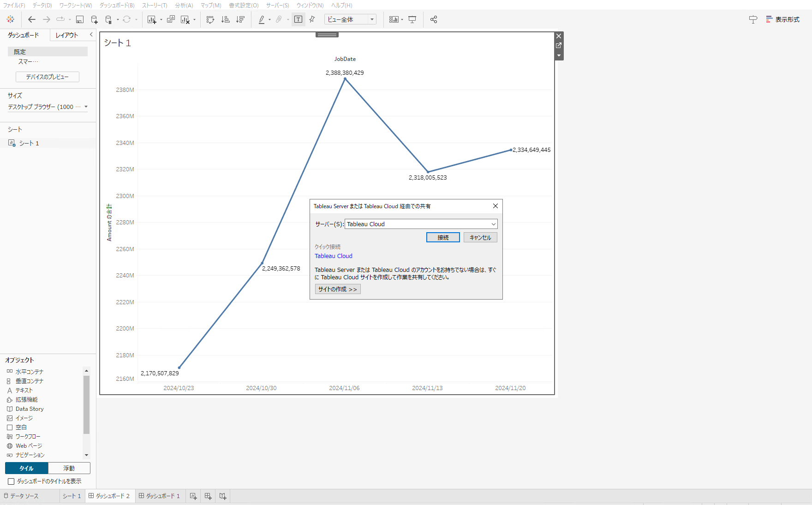The image size is (812, 505).
Task: Toggle the pin icon next to text button
Action: click(312, 19)
